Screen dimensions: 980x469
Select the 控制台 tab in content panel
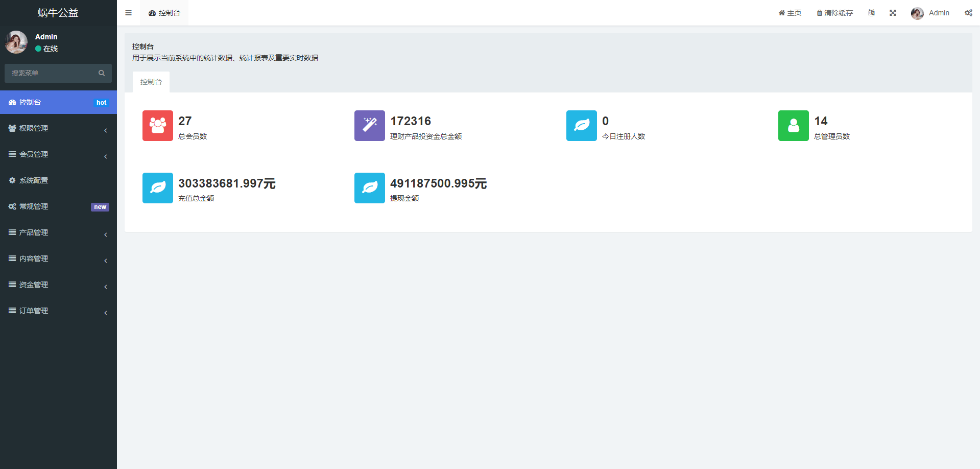151,82
